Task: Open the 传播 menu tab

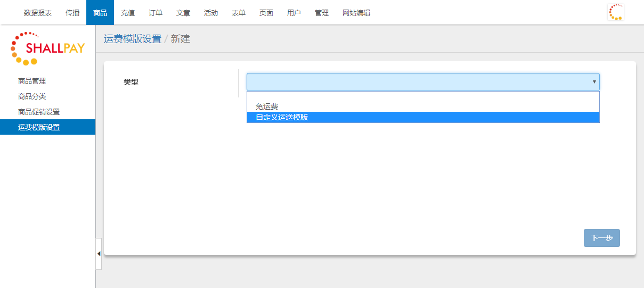Action: point(72,13)
